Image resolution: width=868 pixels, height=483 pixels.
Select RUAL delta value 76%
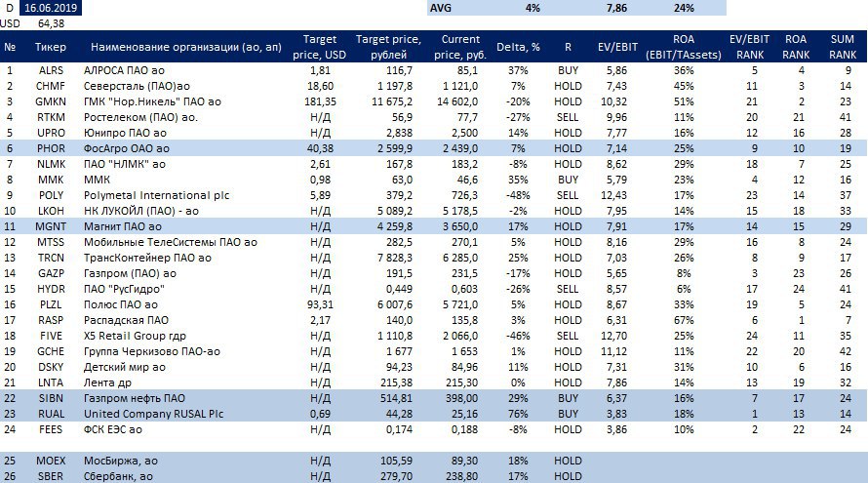518,414
